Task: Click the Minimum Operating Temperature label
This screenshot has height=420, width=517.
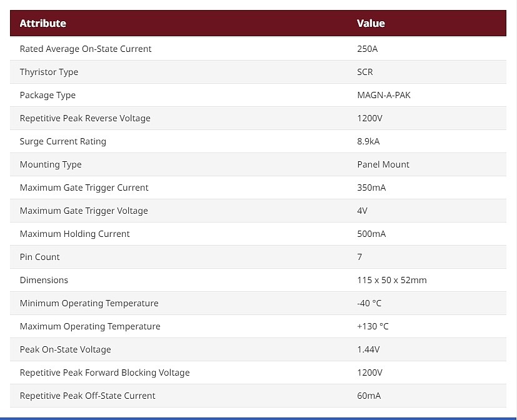Action: click(89, 303)
